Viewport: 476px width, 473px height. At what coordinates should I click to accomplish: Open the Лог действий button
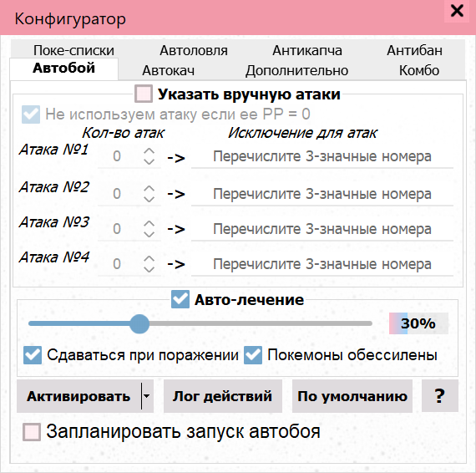point(222,396)
